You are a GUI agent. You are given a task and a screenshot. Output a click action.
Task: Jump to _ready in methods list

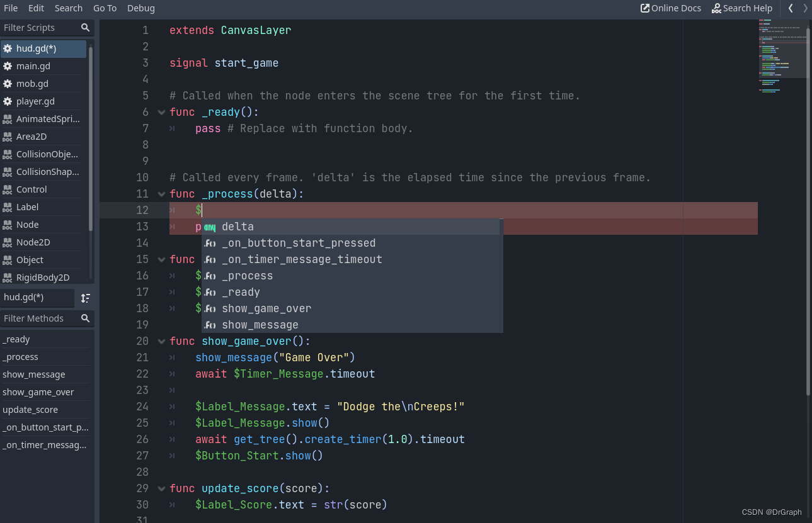(45, 339)
